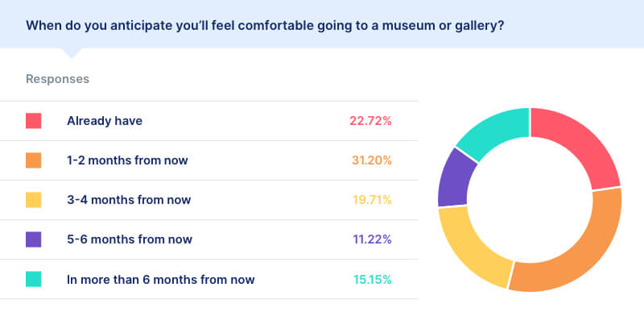
Task: Click the red Already have legend swatch
Action: tap(33, 121)
